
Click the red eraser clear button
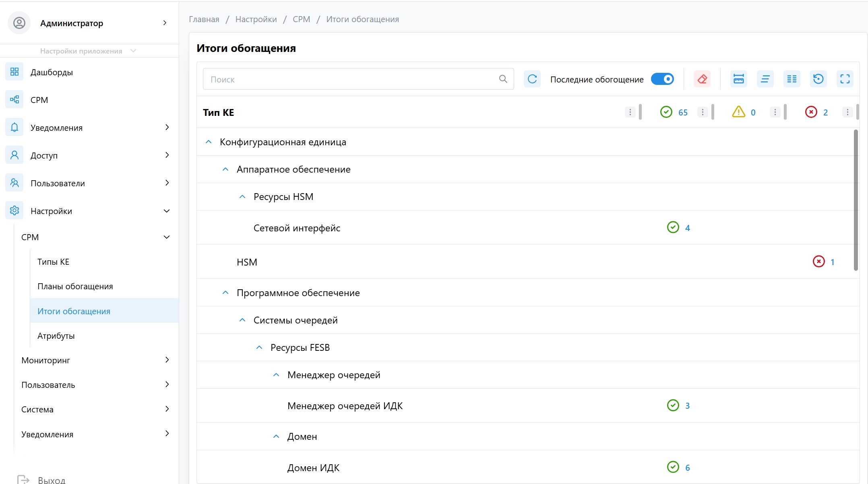pos(702,79)
